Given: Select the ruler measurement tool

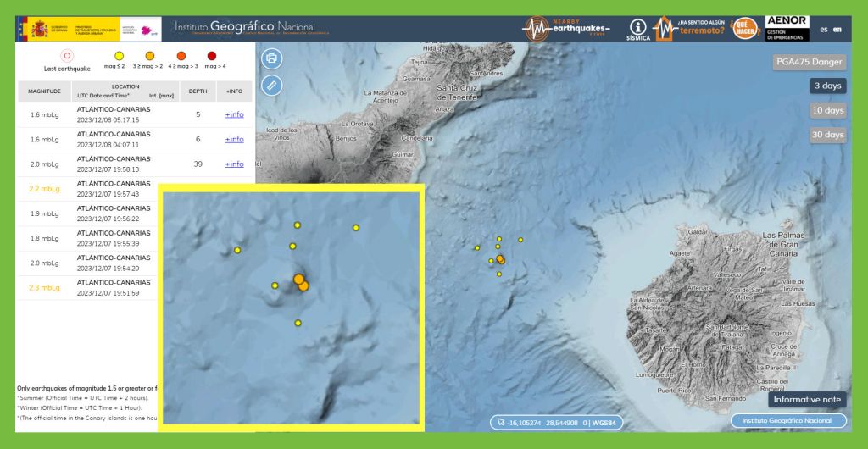Looking at the screenshot, I should [x=271, y=85].
